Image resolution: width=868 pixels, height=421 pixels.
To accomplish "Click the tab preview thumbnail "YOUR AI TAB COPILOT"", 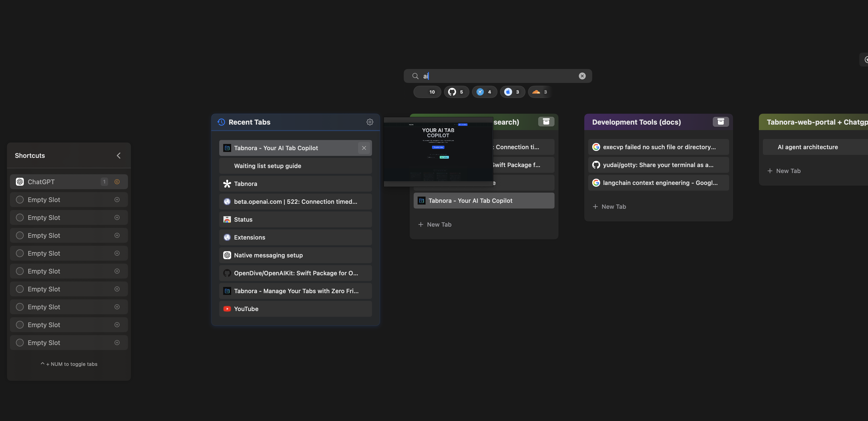I will (x=438, y=152).
